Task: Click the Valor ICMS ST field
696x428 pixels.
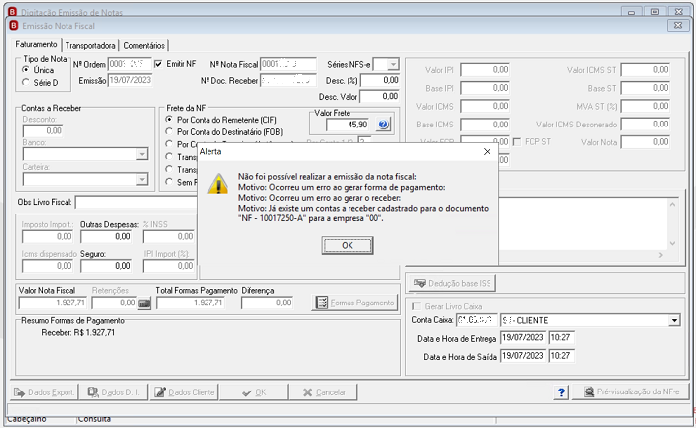Action: [645, 70]
